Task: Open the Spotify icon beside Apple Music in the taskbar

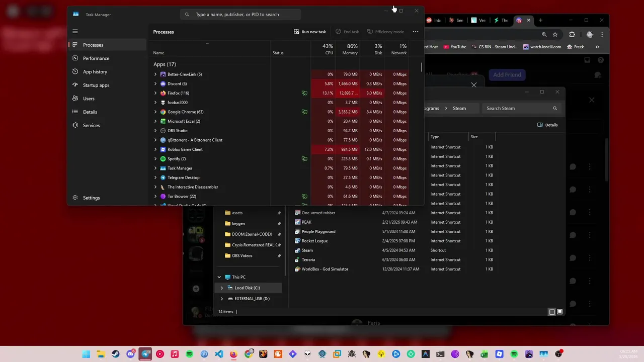Action: tap(189, 354)
